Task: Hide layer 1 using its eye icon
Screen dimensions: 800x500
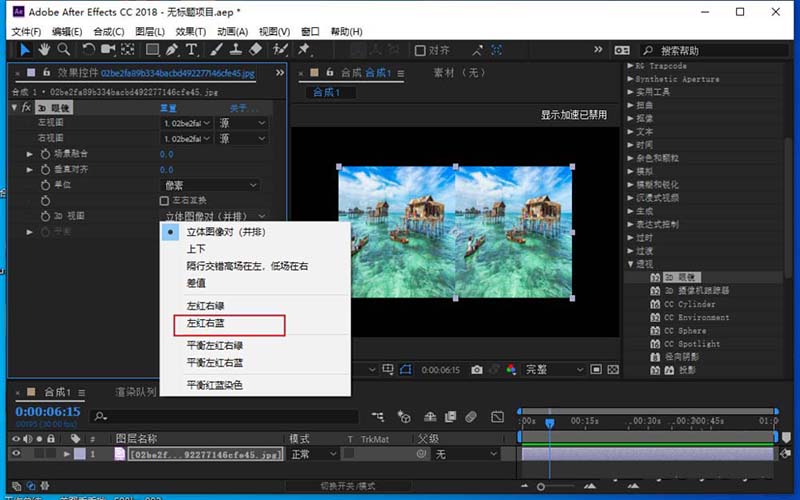Action: point(16,453)
